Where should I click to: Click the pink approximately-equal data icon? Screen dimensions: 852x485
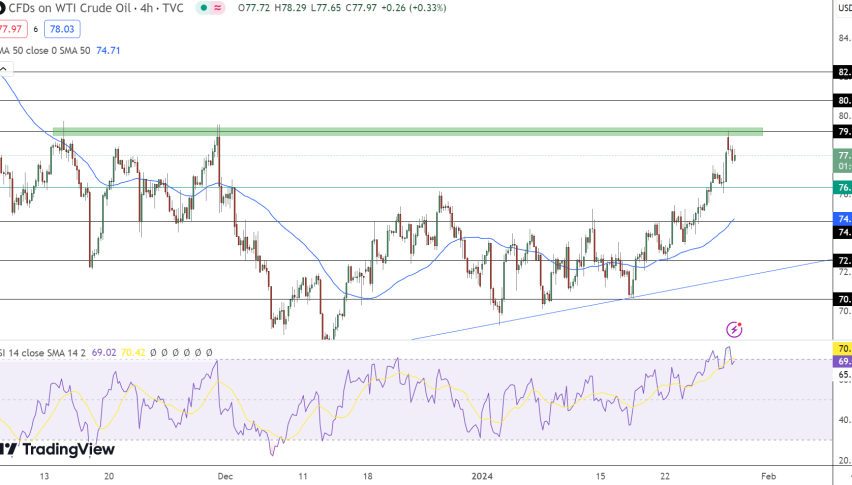pyautogui.click(x=218, y=8)
